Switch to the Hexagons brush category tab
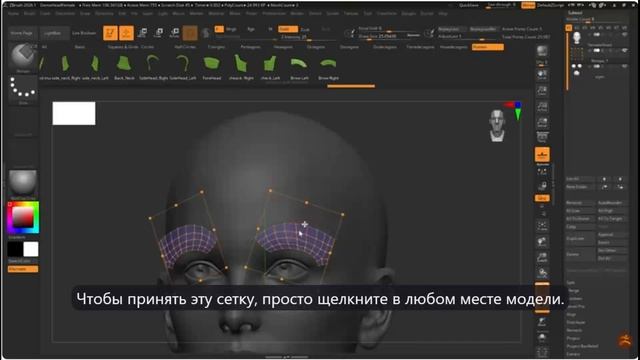This screenshot has height=360, width=640. (283, 47)
